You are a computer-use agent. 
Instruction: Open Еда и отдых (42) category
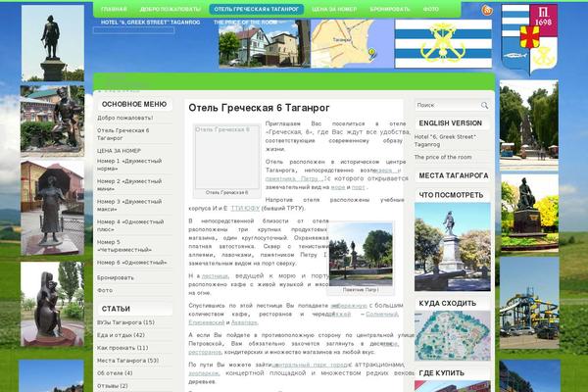click(x=121, y=335)
